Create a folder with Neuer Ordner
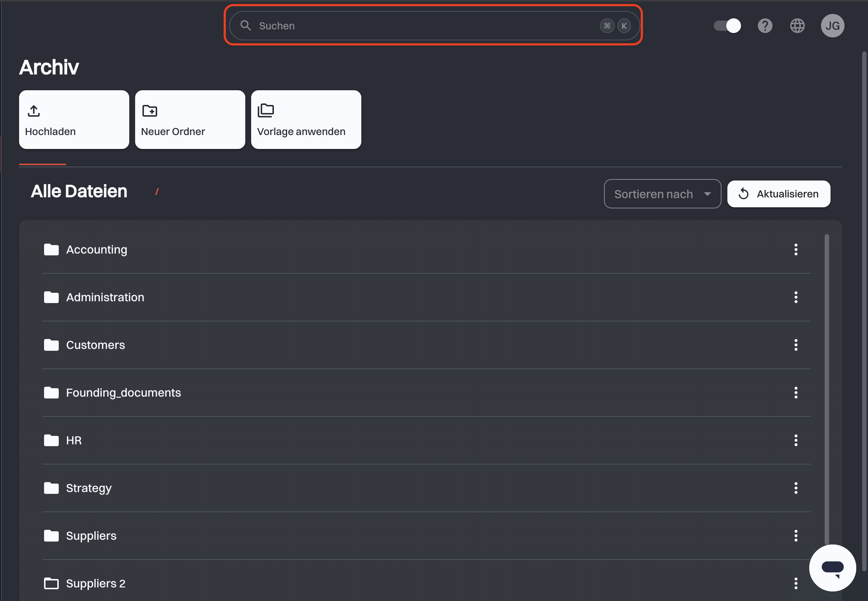The width and height of the screenshot is (868, 601). coord(190,120)
